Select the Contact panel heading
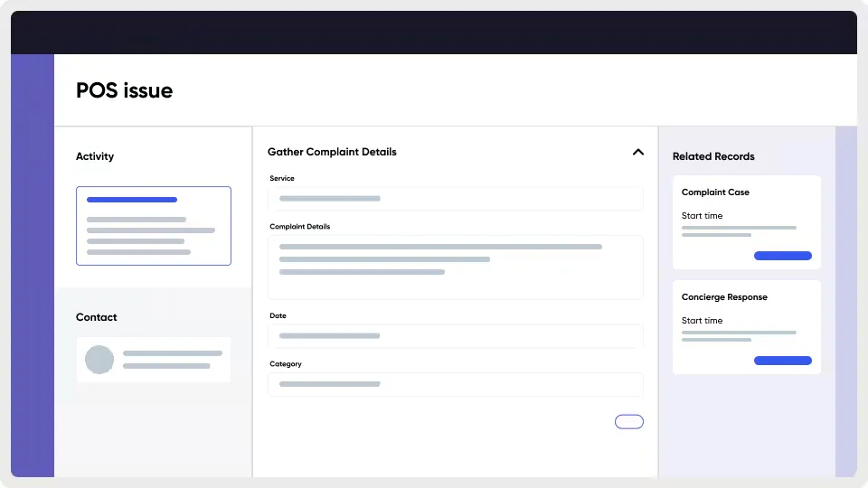The image size is (868, 488). tap(97, 317)
